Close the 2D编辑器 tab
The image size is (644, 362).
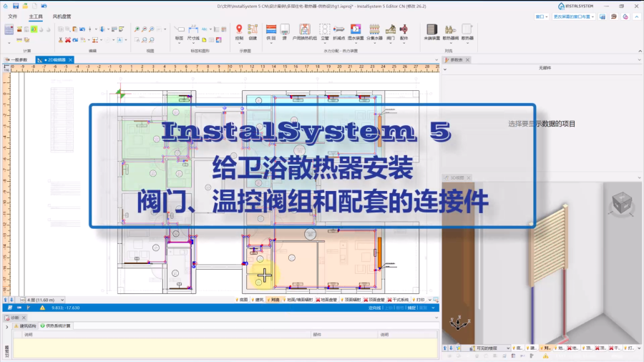[x=71, y=60]
